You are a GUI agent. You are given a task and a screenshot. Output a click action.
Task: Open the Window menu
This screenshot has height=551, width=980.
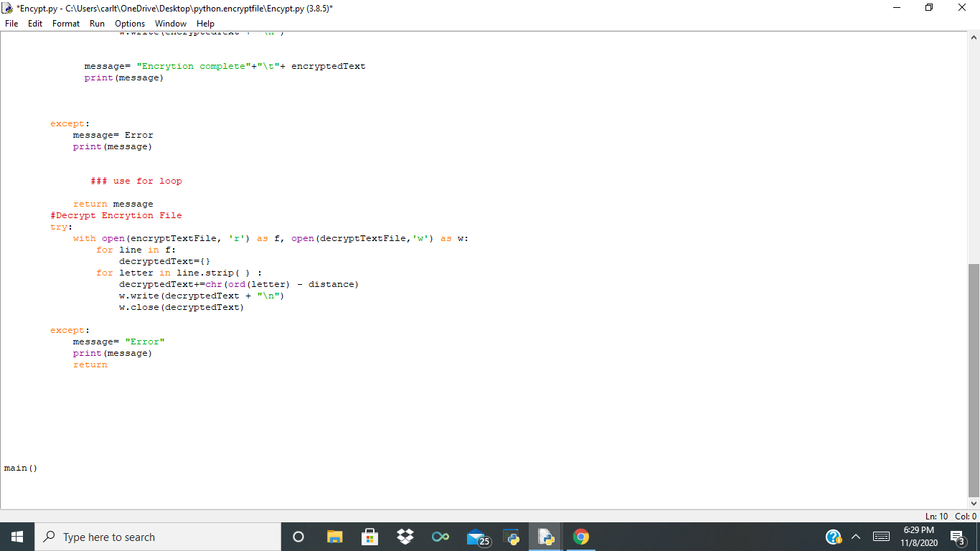171,23
